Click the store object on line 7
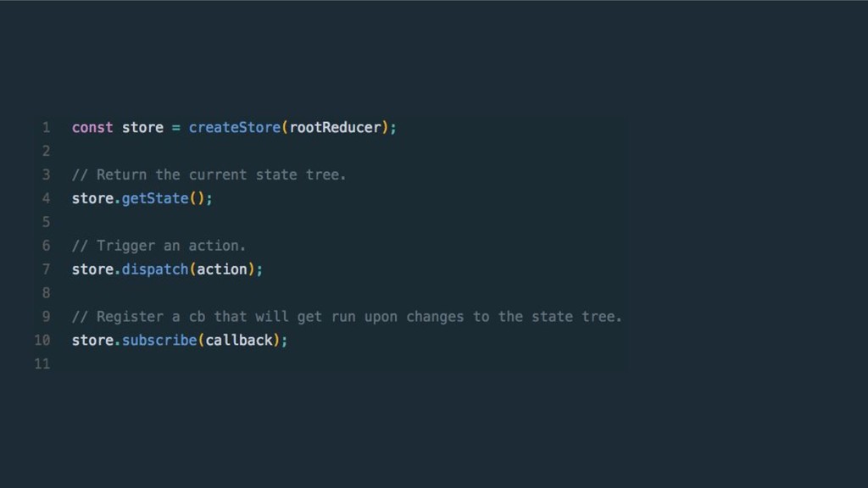Screen dimensions: 868x488 click(93, 269)
